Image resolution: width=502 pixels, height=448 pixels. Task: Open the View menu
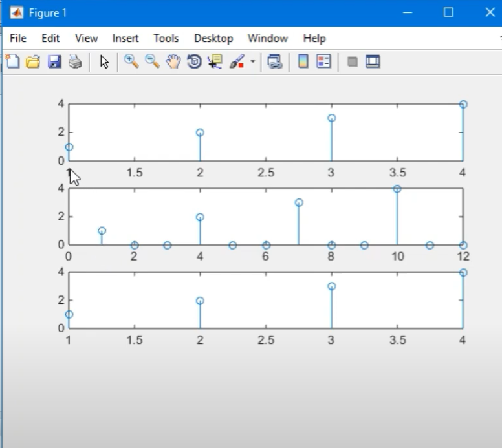tap(87, 38)
